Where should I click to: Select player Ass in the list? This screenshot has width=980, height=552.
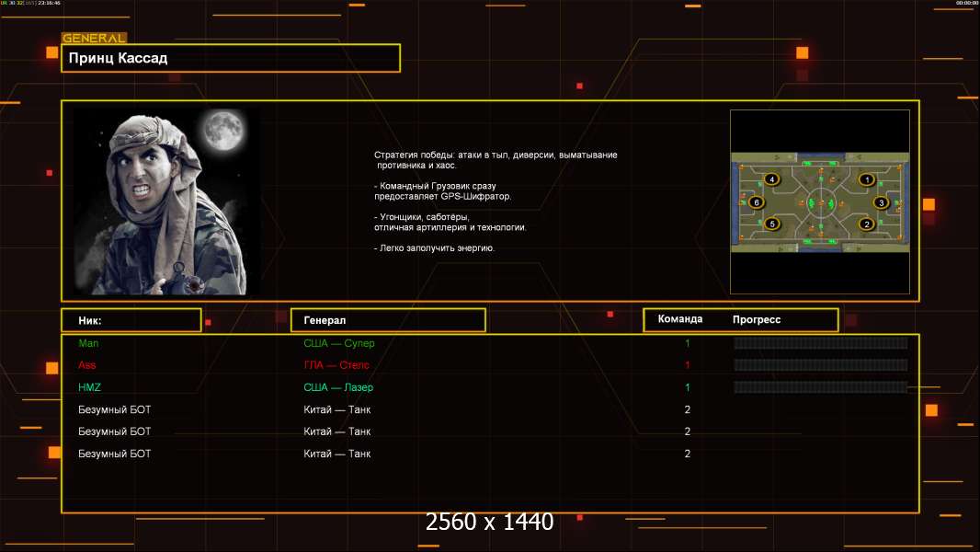[87, 365]
